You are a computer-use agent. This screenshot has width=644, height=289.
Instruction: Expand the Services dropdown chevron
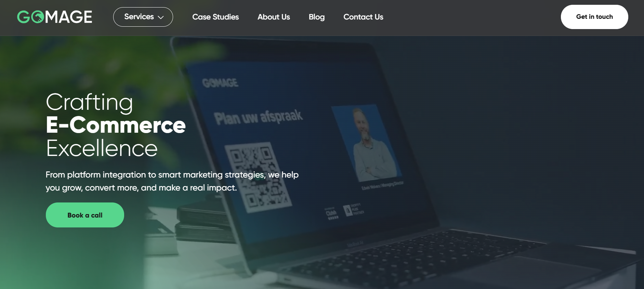coord(161,17)
